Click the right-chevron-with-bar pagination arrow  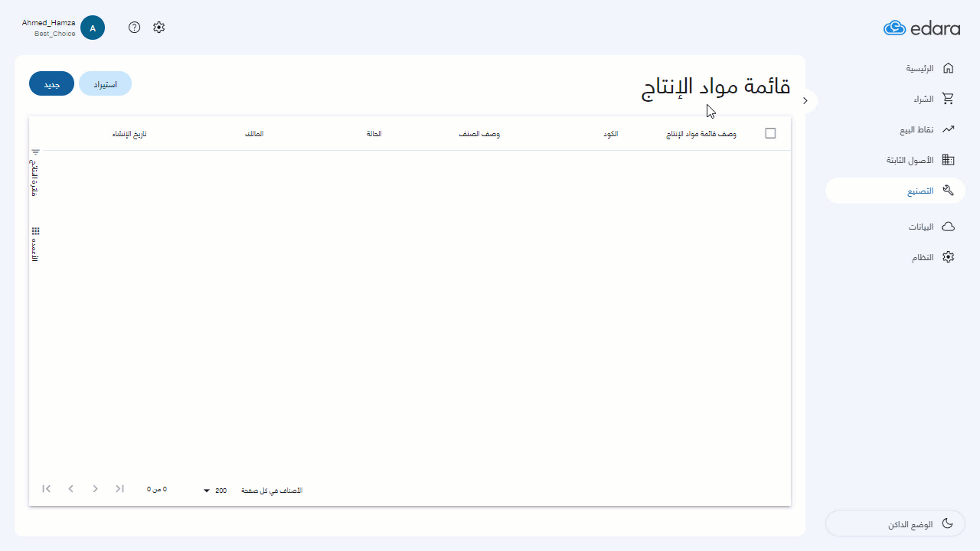(120, 489)
